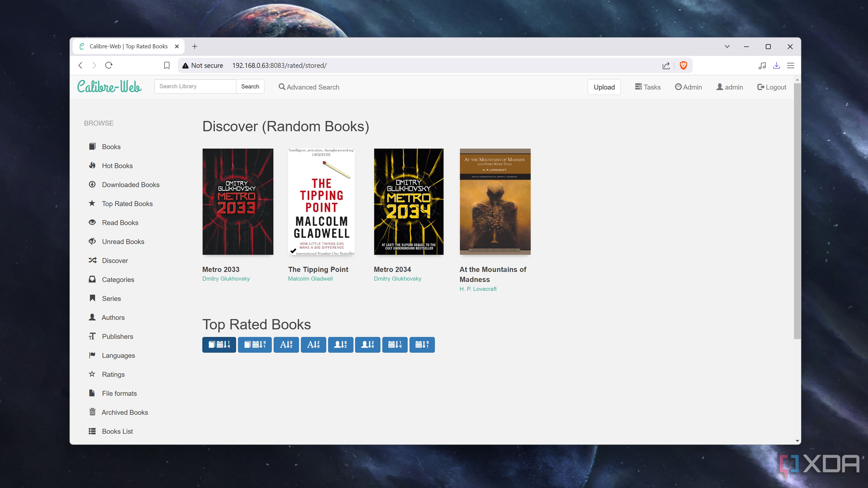Open the admin user profile
This screenshot has height=488, width=868.
click(x=729, y=87)
